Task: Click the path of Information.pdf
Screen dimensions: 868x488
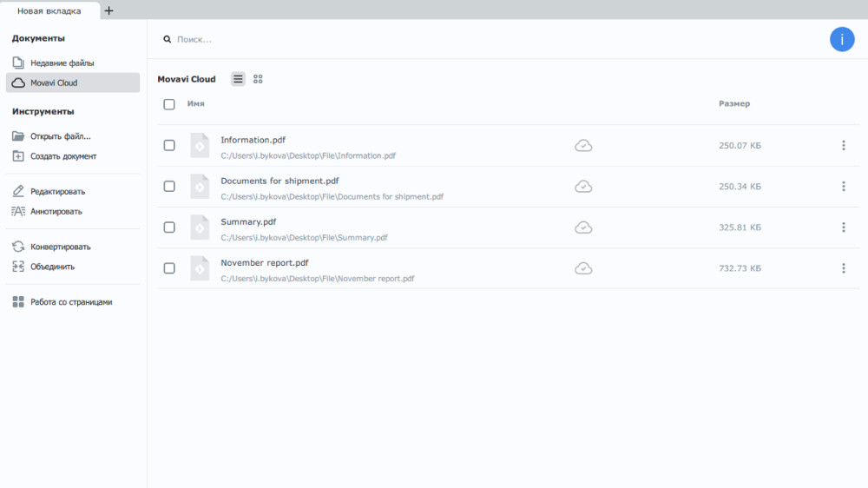Action: (308, 155)
